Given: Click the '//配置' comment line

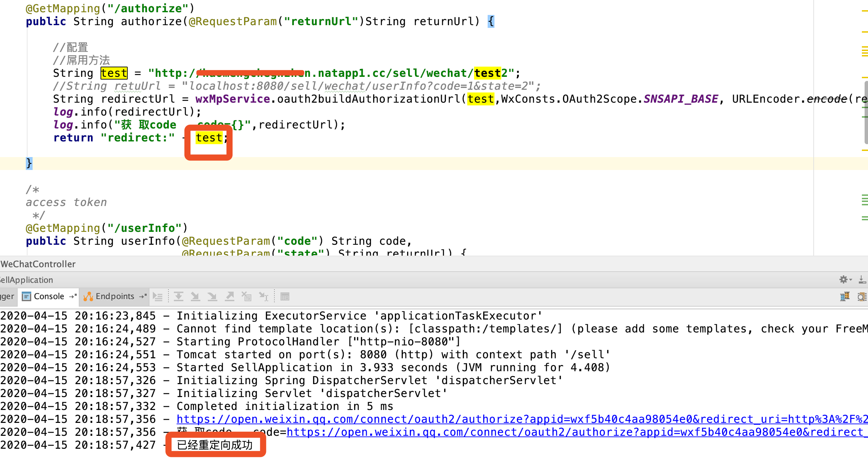Looking at the screenshot, I should pos(70,47).
